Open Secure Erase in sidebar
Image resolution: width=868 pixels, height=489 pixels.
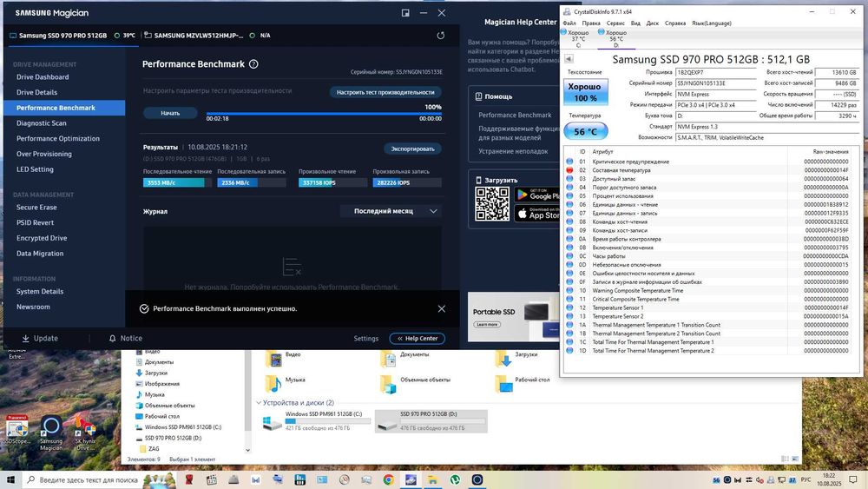pyautogui.click(x=36, y=207)
